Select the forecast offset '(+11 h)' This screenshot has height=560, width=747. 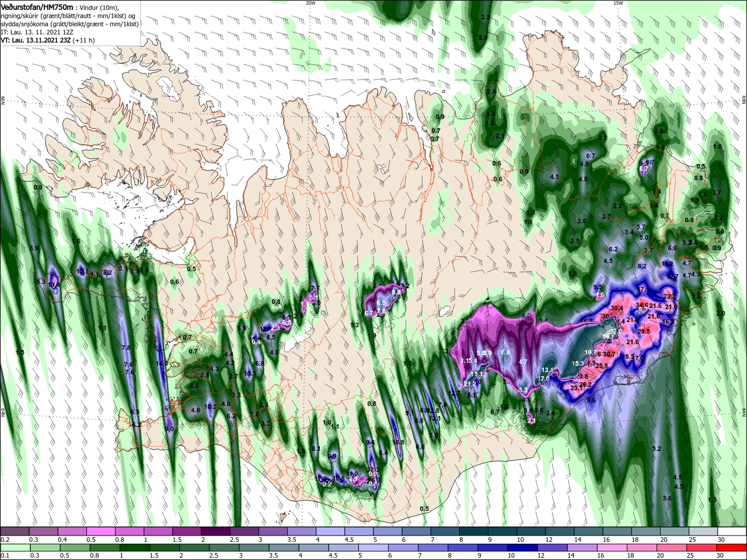(84, 40)
